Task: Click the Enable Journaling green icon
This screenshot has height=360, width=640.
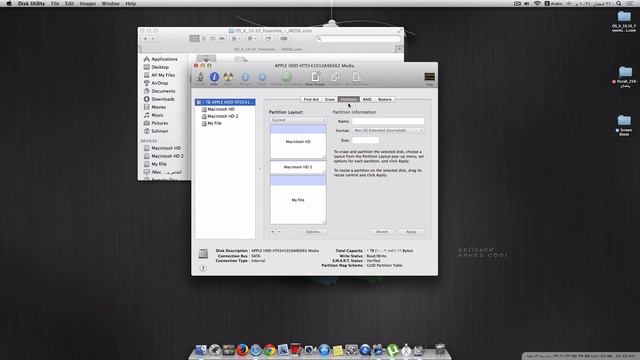Action: pyautogui.click(x=287, y=77)
